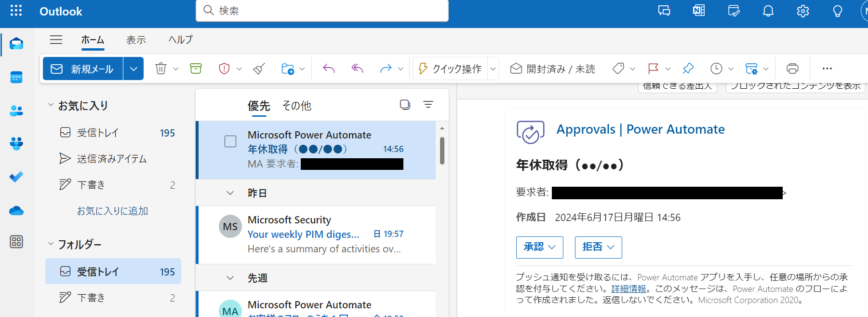Open the tips lightbulb icon
868x317 pixels.
click(838, 11)
